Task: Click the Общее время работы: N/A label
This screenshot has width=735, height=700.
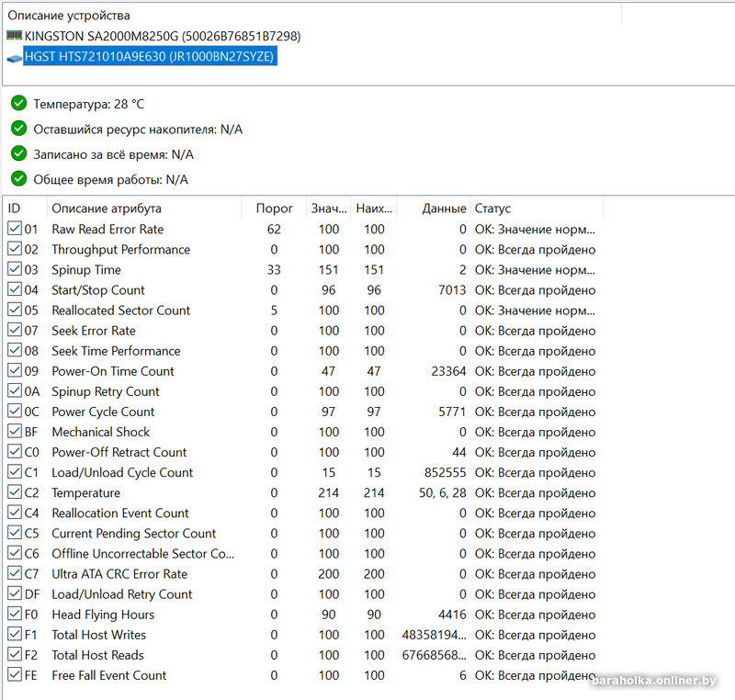Action: (x=110, y=179)
